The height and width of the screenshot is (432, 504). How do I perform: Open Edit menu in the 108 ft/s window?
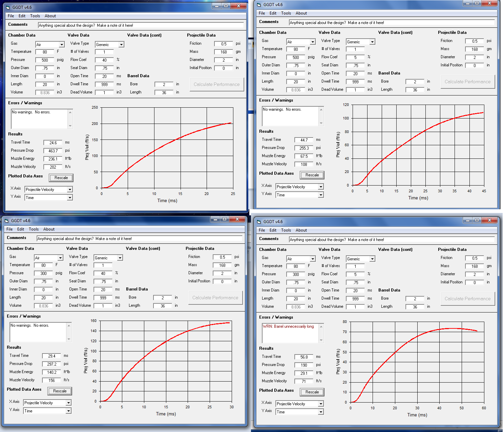tap(273, 13)
